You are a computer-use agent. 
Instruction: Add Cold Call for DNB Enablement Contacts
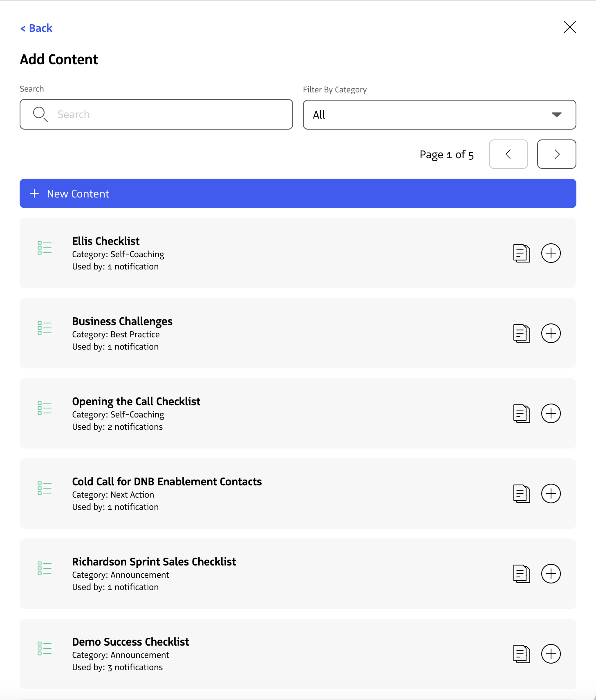(x=551, y=494)
